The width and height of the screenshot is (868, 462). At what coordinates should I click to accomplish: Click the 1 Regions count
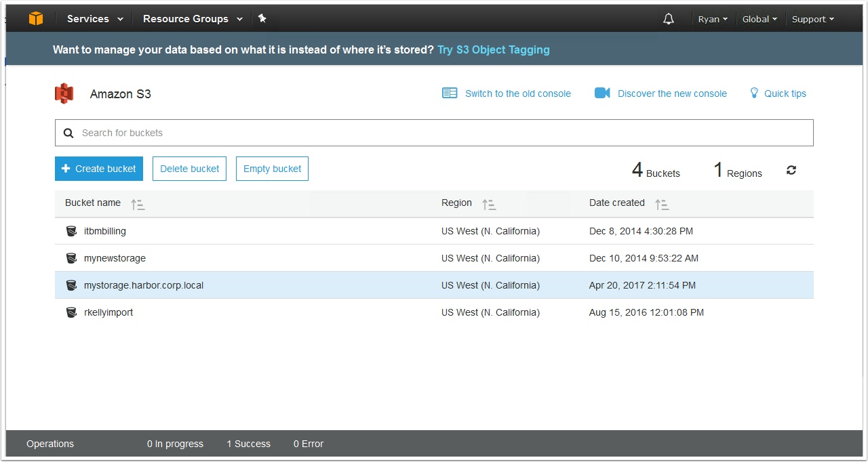click(x=738, y=170)
